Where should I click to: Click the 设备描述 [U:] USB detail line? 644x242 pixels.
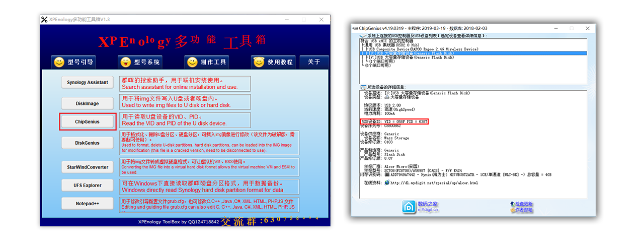pos(417,93)
